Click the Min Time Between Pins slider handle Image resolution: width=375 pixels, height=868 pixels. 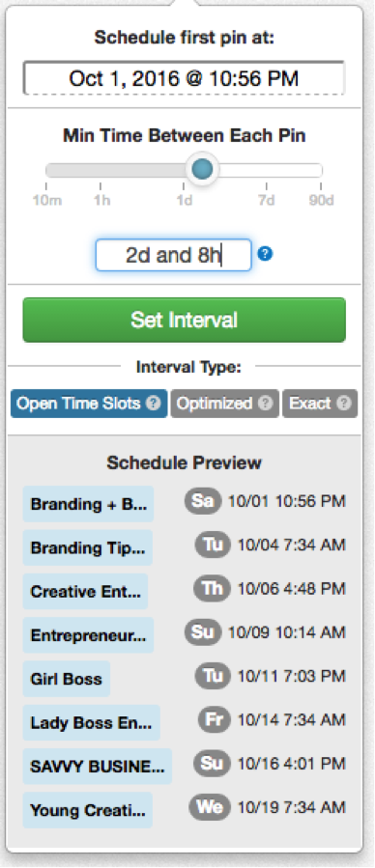(x=202, y=169)
